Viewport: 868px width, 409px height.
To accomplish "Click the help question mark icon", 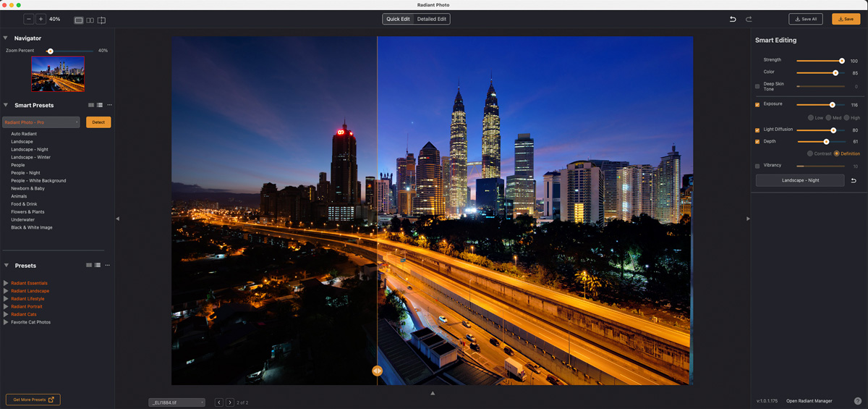I will tap(857, 400).
